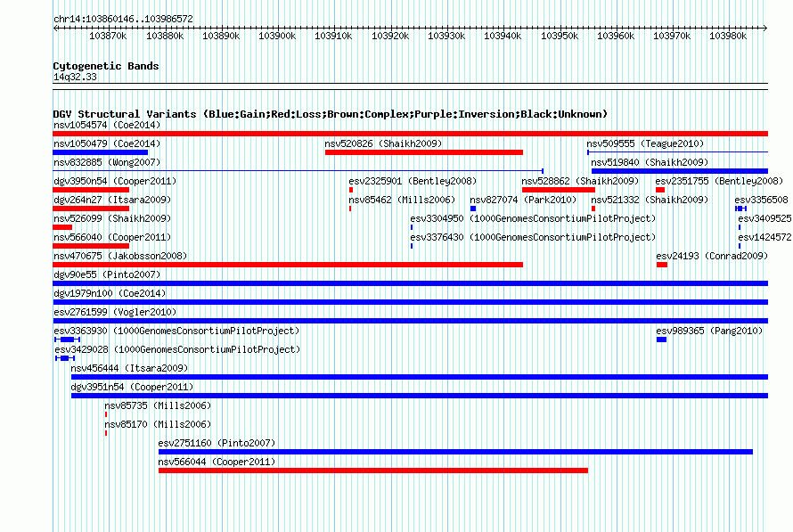Image resolution: width=793 pixels, height=532 pixels.
Task: Click ruler position 103870k
Action: pyautogui.click(x=108, y=36)
